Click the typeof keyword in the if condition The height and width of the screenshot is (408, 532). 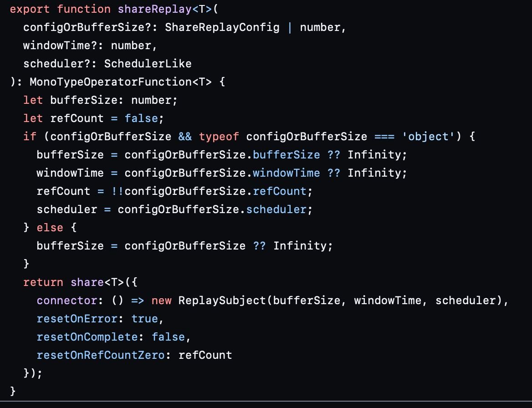click(x=219, y=137)
